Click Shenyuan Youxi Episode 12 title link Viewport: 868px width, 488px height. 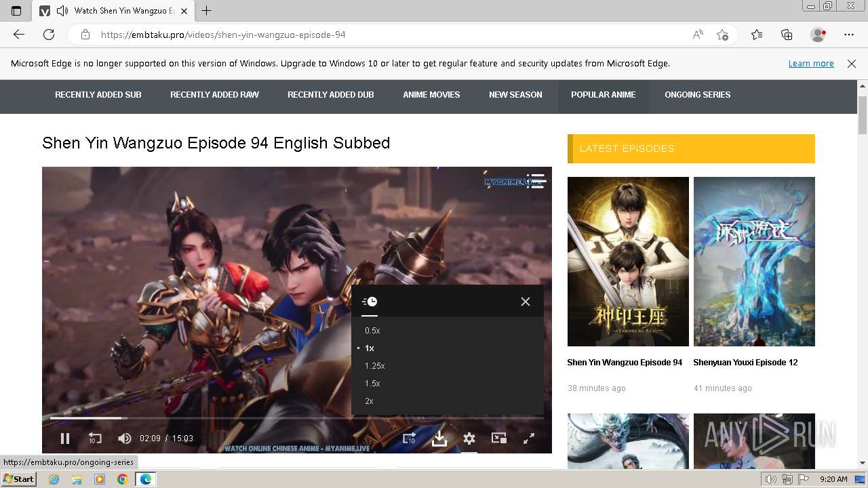tap(745, 363)
